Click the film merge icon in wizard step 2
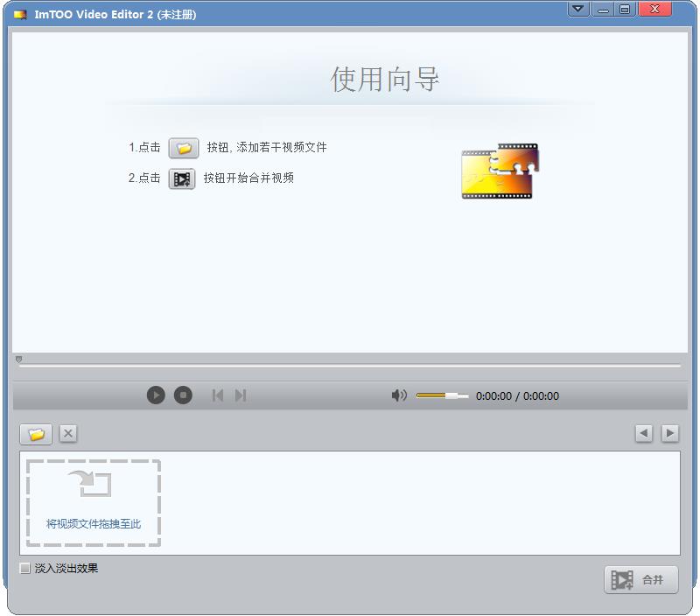 coord(182,178)
